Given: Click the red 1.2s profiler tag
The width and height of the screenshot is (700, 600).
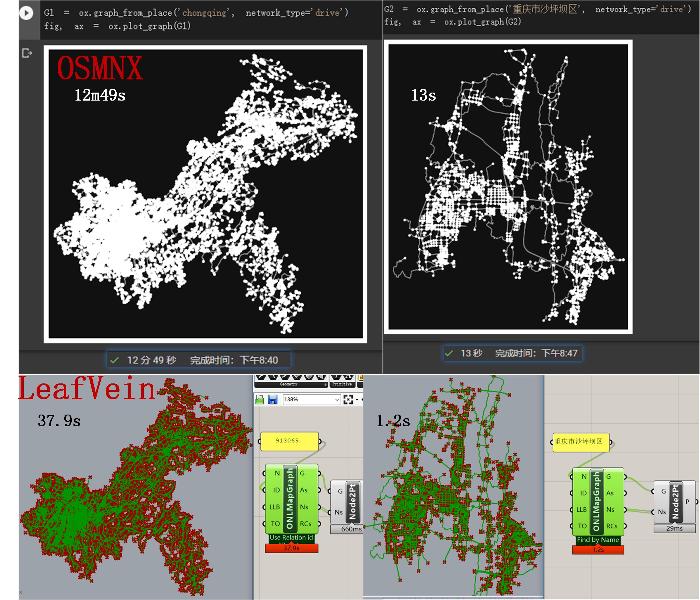Looking at the screenshot, I should click(598, 550).
